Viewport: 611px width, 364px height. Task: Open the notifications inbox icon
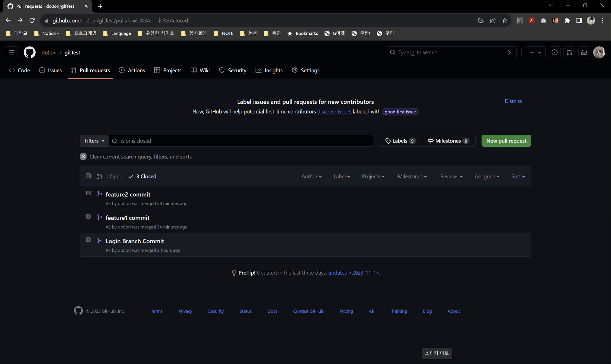pos(584,52)
